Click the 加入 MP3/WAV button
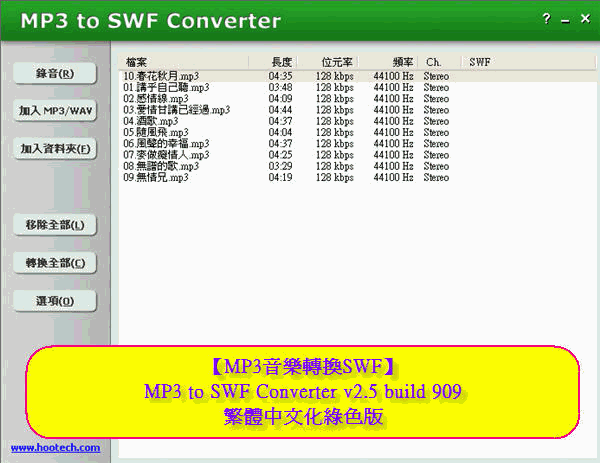 pyautogui.click(x=56, y=110)
